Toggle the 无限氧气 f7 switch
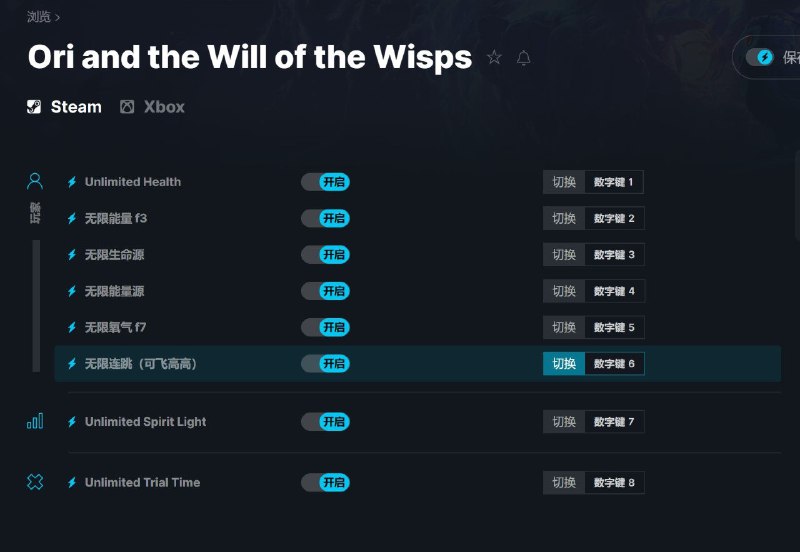Viewport: 800px width, 552px height. [x=325, y=327]
